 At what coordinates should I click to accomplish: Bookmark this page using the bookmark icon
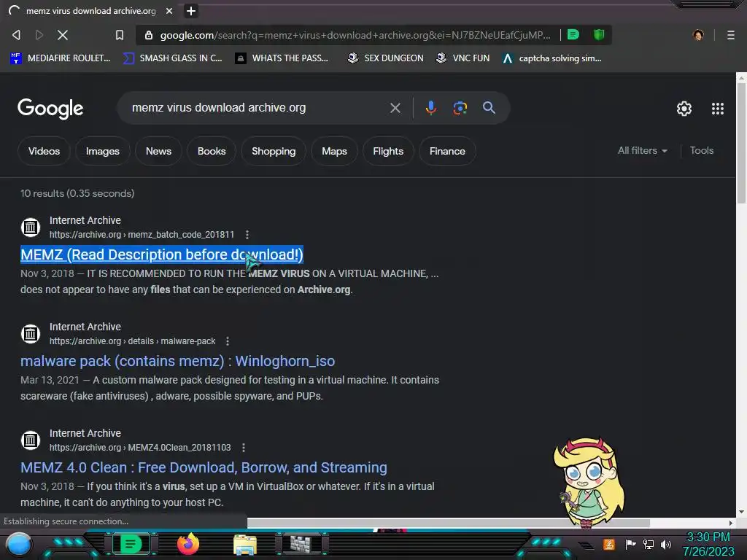click(120, 35)
